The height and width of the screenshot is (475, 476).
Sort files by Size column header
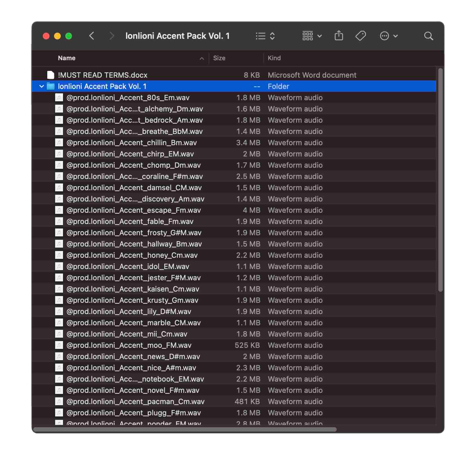[x=219, y=58]
